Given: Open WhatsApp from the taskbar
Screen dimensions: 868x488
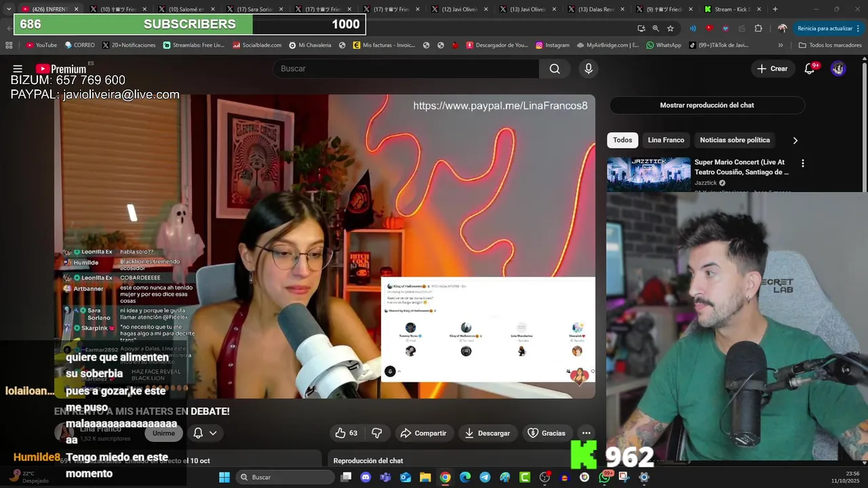Looking at the screenshot, I should pos(604,477).
